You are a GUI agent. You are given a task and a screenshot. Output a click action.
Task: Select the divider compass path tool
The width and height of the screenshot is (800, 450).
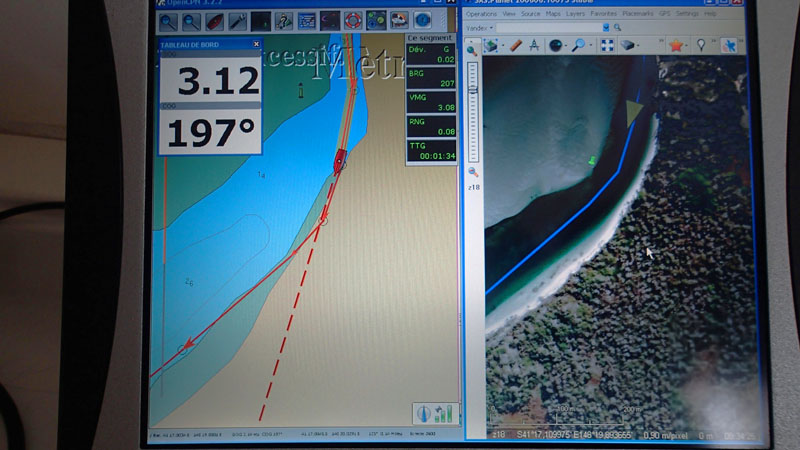[534, 46]
